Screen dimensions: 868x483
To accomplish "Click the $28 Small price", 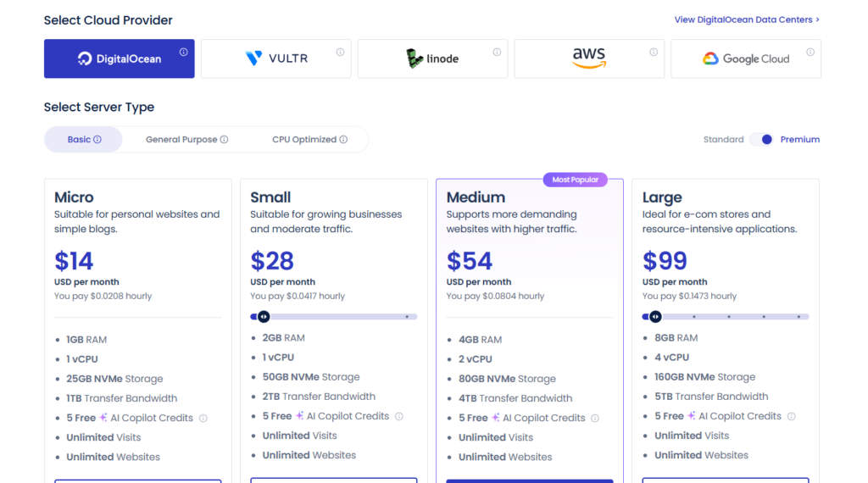I will (x=272, y=261).
